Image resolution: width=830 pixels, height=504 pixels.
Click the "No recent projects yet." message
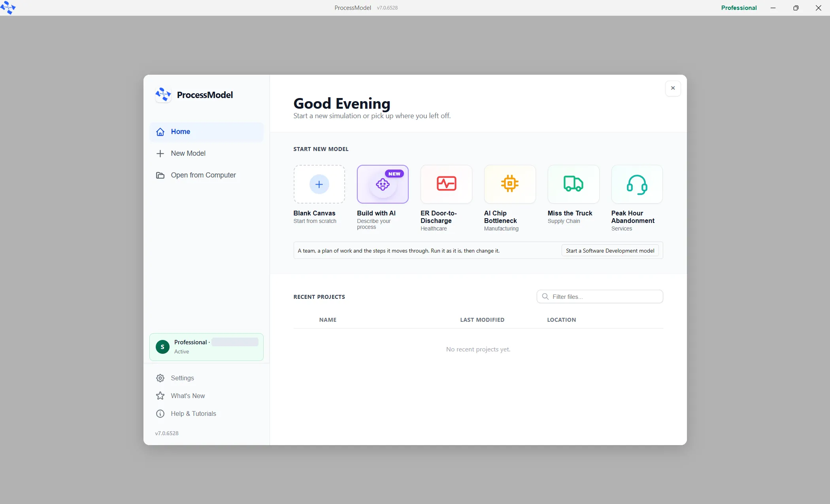478,349
